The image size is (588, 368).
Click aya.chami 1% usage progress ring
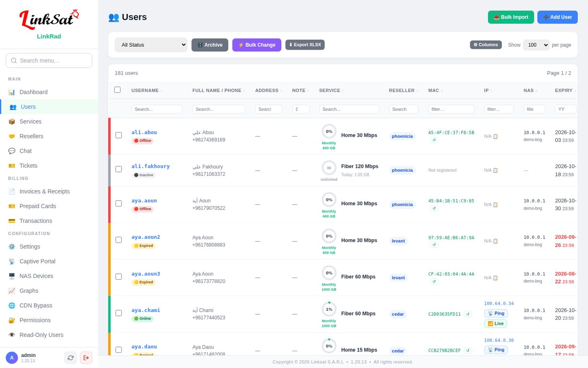coord(329,309)
